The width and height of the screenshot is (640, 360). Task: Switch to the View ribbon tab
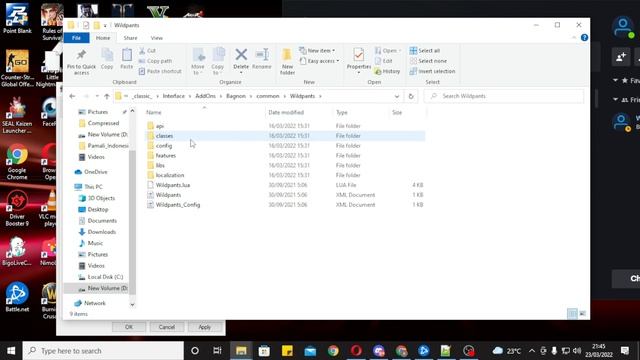coord(157,38)
